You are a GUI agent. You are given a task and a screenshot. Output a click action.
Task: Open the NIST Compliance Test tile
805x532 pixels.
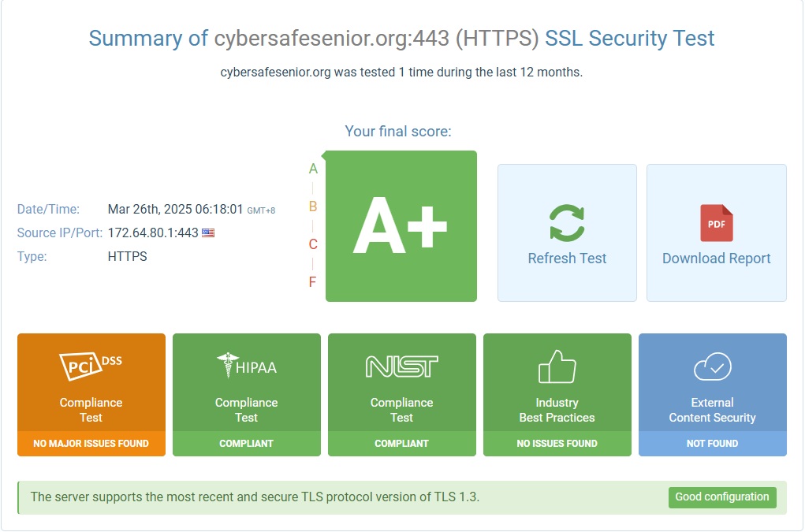(x=402, y=394)
